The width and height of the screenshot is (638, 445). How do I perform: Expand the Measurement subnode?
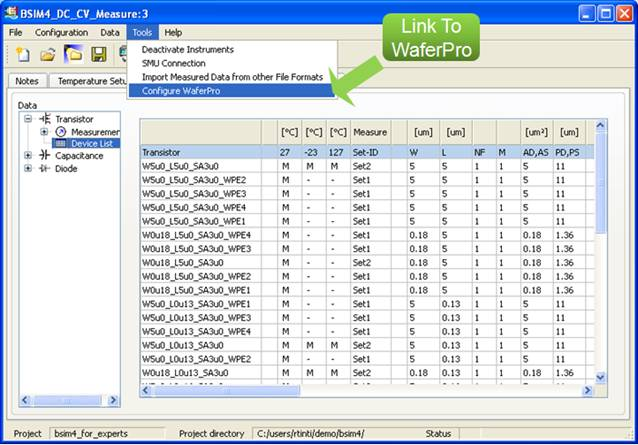click(x=44, y=131)
